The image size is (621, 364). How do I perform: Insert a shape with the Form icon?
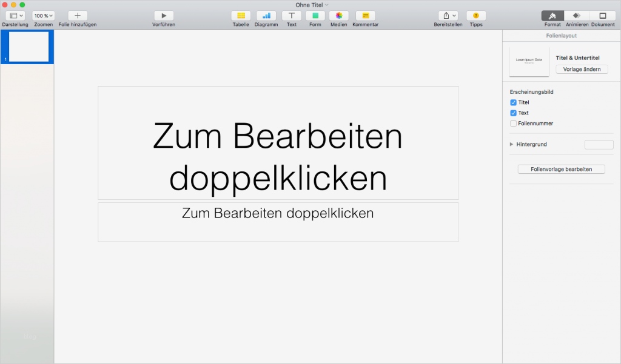(315, 15)
